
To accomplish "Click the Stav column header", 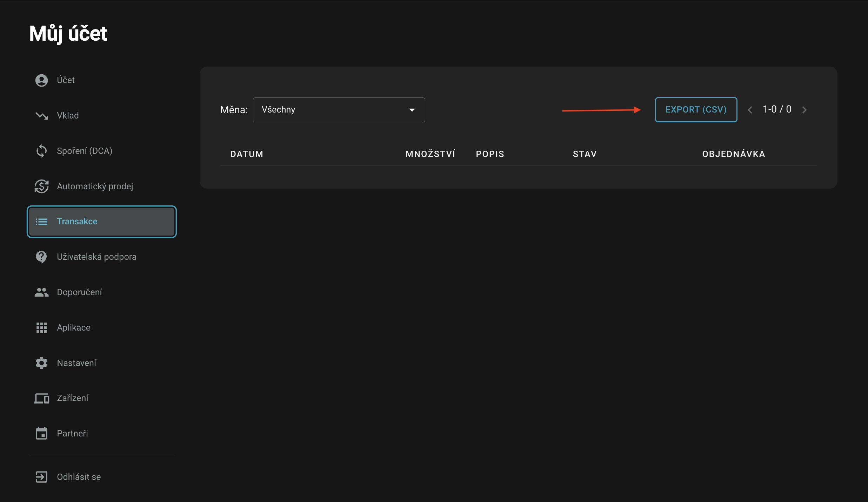I will pos(585,154).
